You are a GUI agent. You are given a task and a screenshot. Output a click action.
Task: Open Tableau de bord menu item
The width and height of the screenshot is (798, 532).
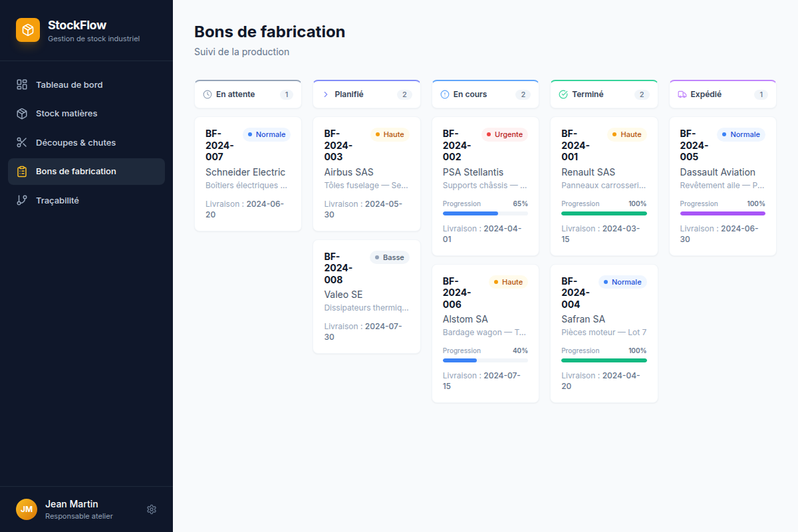[86, 84]
